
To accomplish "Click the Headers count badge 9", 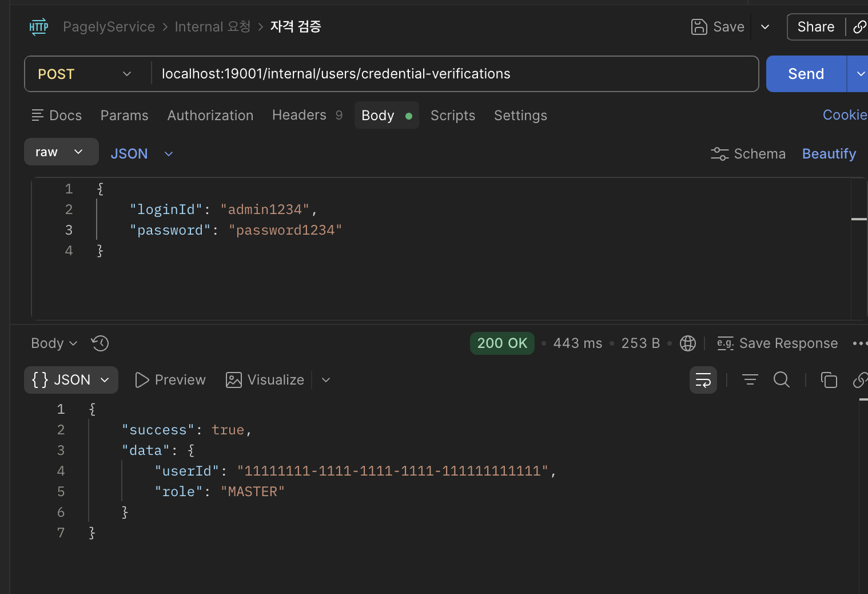I will 339,115.
